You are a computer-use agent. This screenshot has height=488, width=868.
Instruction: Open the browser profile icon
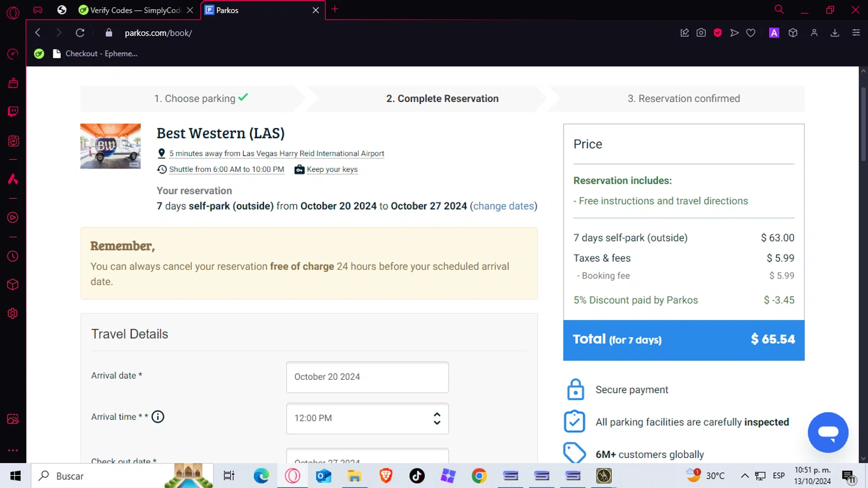(814, 33)
